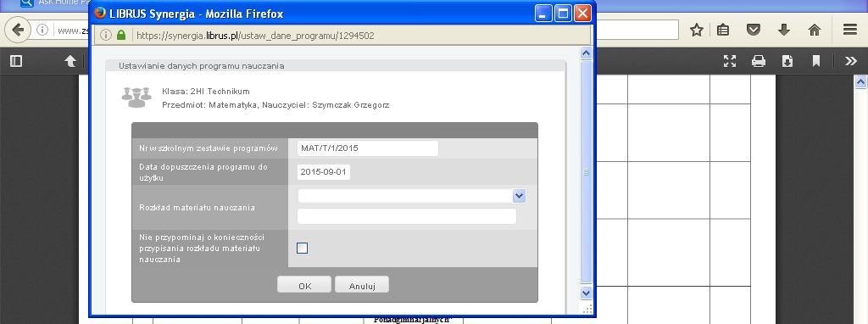The height and width of the screenshot is (324, 868).
Task: Click the 'Klasa: 2HI Technikum' text
Action: [206, 92]
